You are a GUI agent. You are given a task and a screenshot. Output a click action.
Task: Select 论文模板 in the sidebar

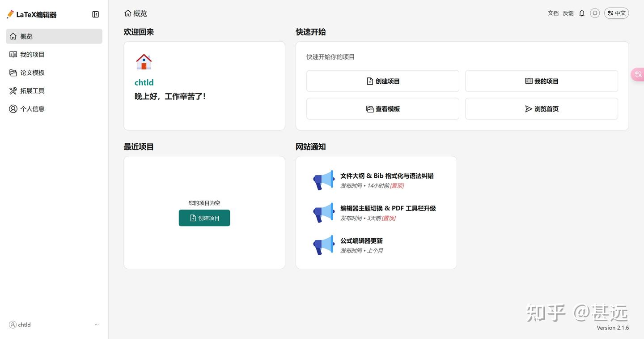click(x=31, y=72)
